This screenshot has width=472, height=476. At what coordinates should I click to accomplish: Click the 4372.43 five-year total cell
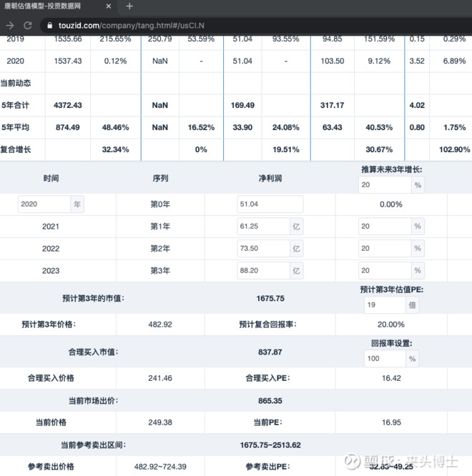click(68, 105)
